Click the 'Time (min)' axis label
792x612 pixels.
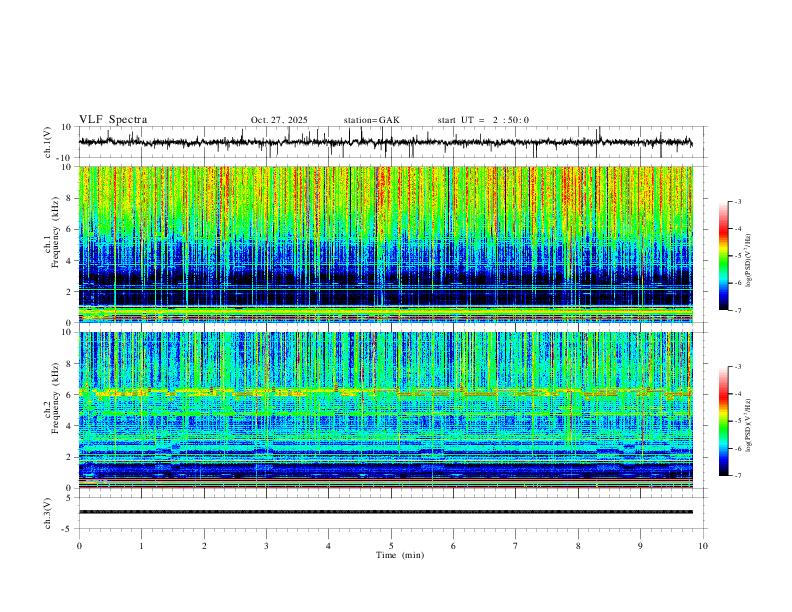(x=400, y=555)
